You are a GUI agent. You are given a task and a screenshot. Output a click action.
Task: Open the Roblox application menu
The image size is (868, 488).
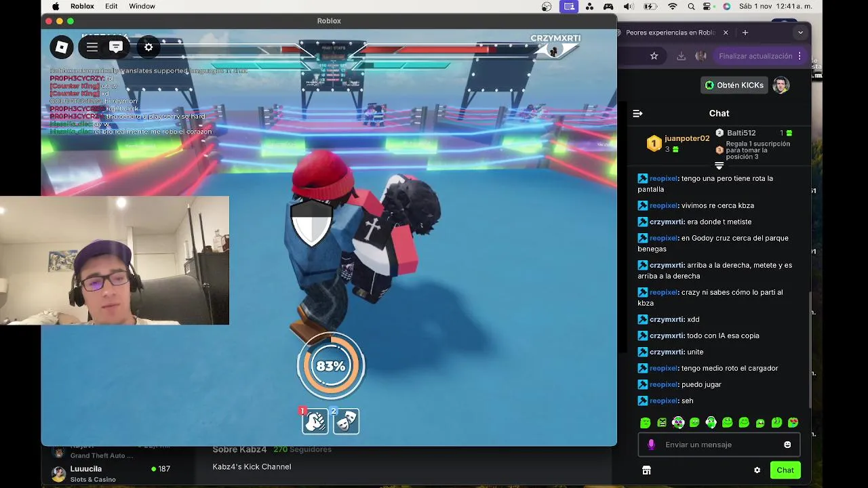coord(82,6)
